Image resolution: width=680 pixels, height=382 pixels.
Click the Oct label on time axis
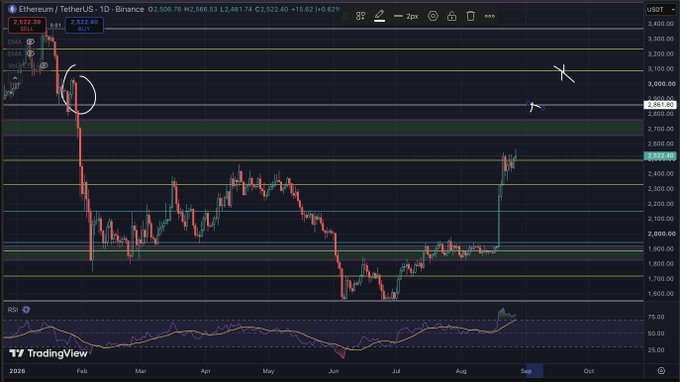pyautogui.click(x=588, y=371)
